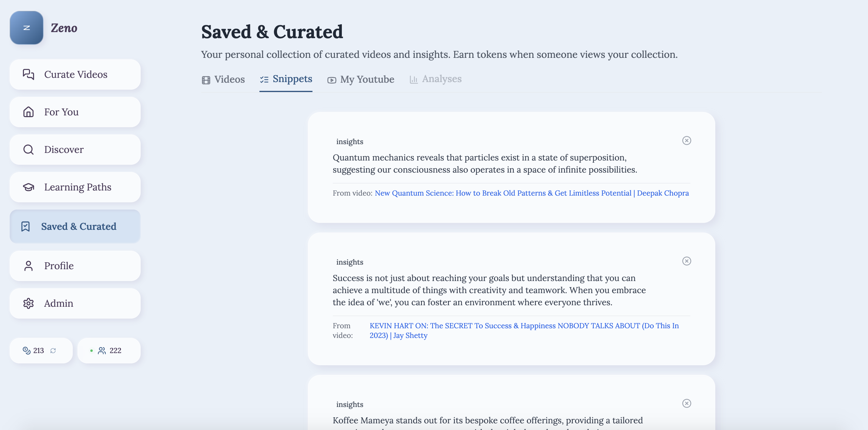Refresh the token balance icon
Screen dimensions: 868x430
(x=53, y=351)
